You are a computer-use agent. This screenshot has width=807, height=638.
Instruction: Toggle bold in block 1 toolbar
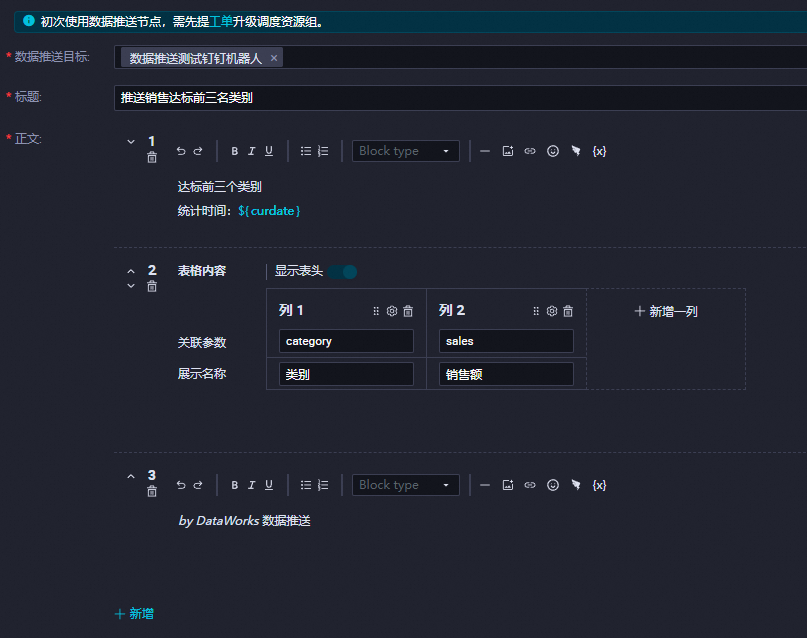pos(234,151)
